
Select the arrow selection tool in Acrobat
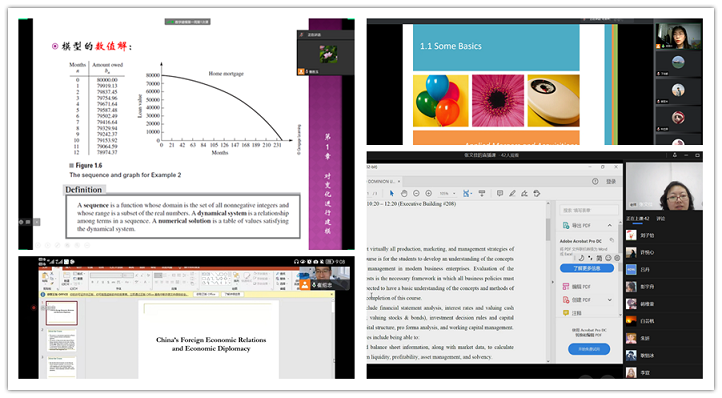391,193
